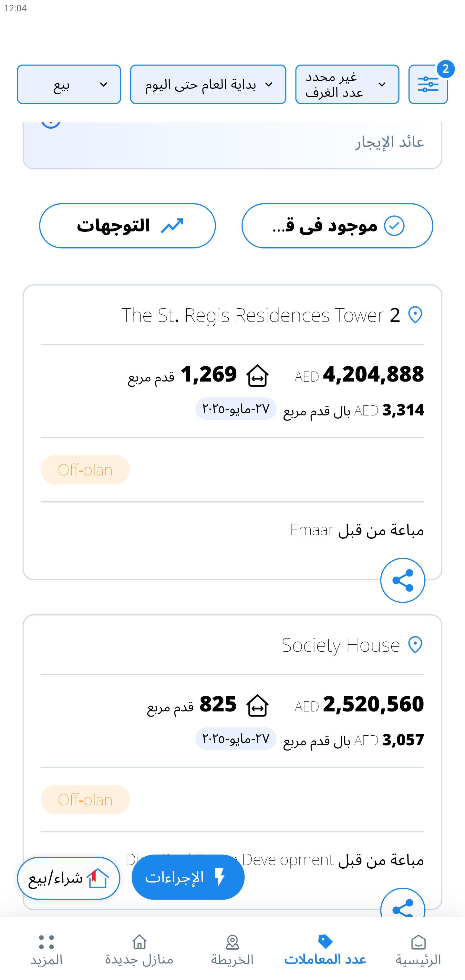Open the التوجهات trends button
Image resolution: width=465 pixels, height=980 pixels.
coord(128,226)
